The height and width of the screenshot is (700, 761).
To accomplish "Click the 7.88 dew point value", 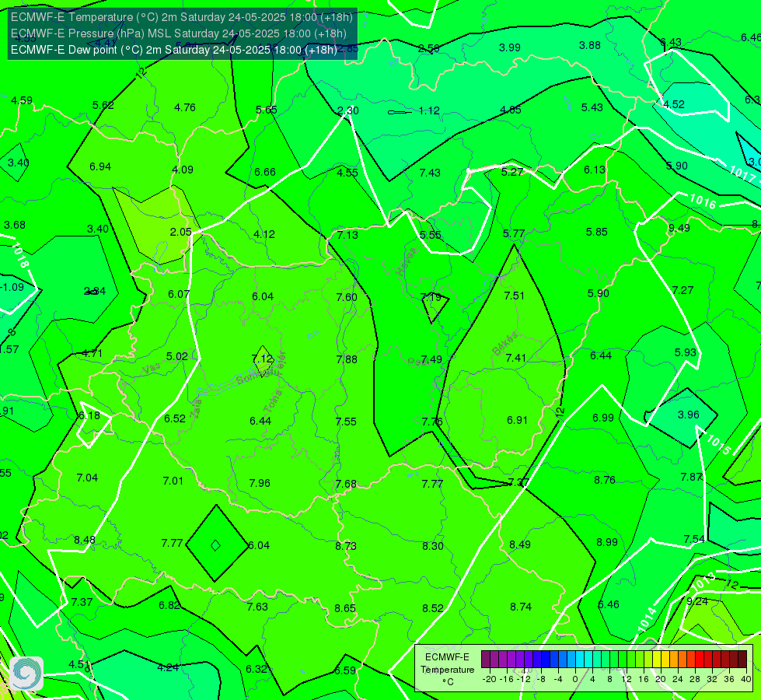I will click(x=347, y=359).
